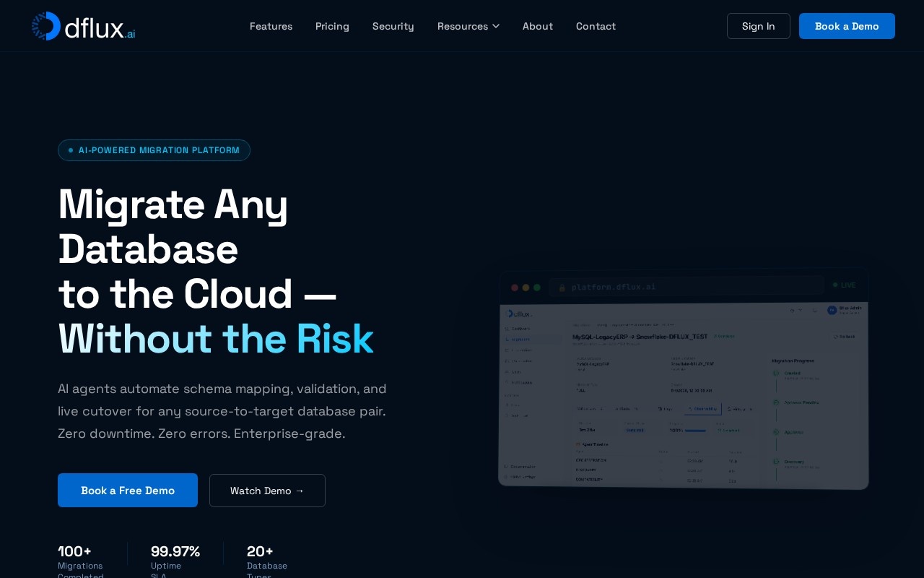Click the dflux.ai logo
The image size is (924, 578).
[x=83, y=26]
